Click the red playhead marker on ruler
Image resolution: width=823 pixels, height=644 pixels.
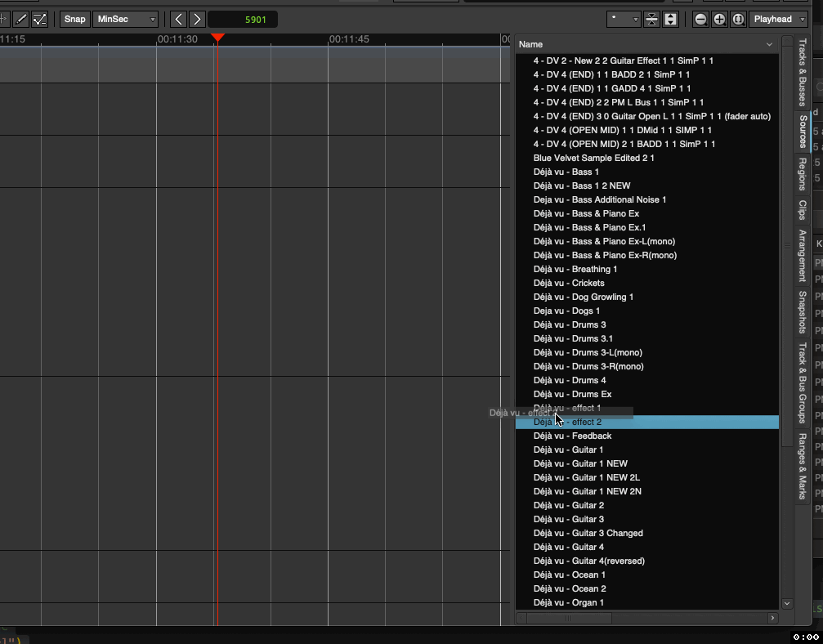coord(217,38)
